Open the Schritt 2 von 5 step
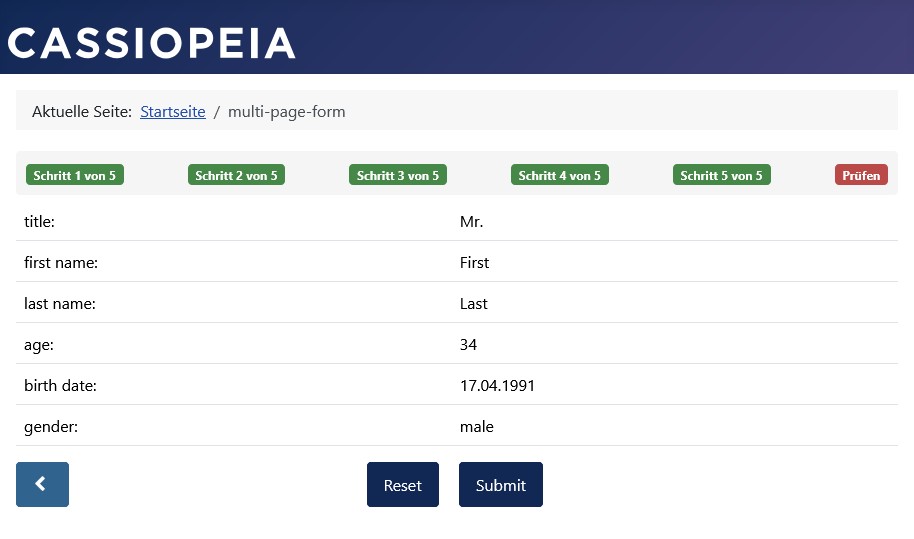This screenshot has width=914, height=539. click(237, 175)
